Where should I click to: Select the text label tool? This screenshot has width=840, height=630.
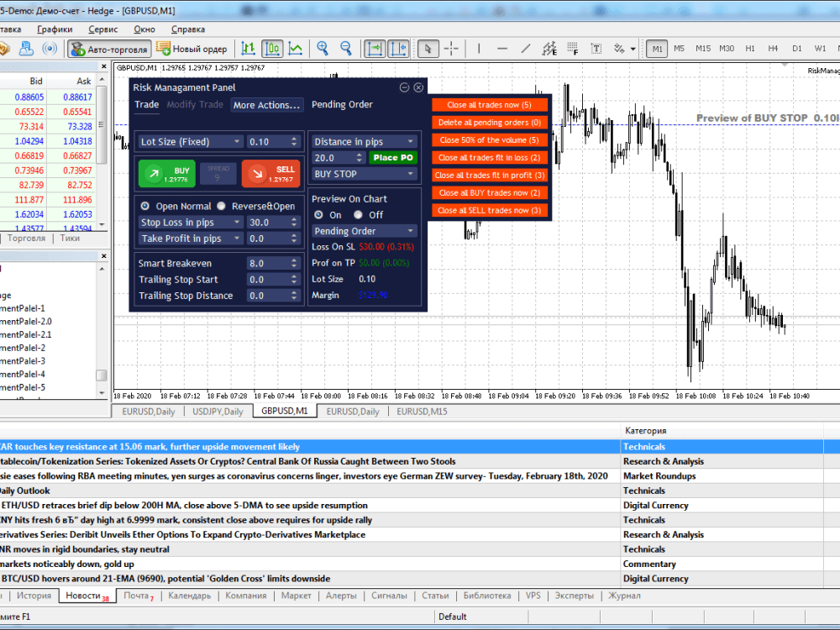596,49
